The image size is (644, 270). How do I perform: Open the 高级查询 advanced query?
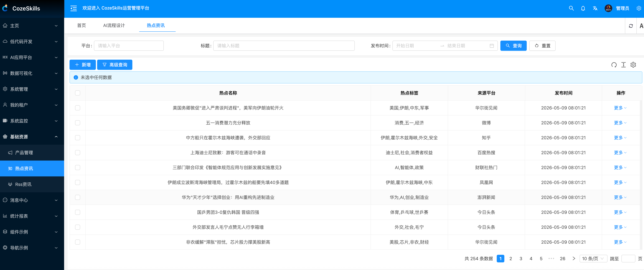tap(114, 65)
